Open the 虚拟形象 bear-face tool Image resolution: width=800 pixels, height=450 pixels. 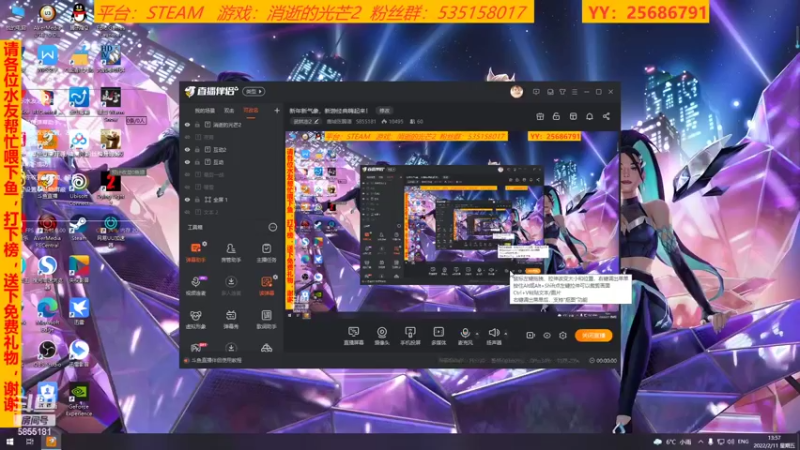[x=195, y=319]
